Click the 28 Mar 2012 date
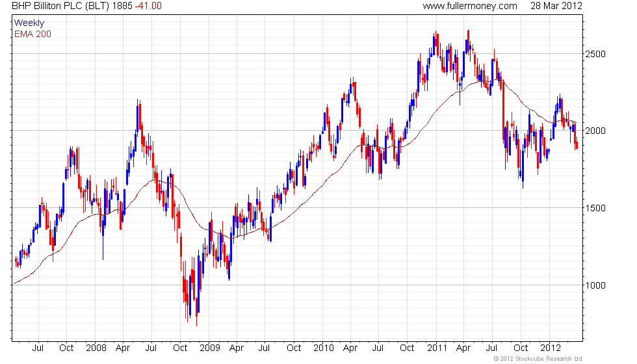This screenshot has width=637, height=364. pos(556,6)
